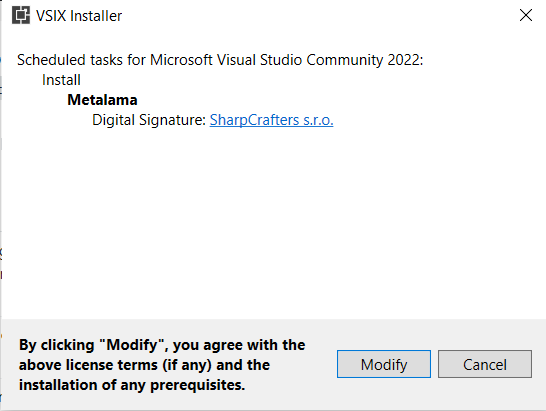
Task: Click the VSIX Installer title text
Action: click(79, 16)
